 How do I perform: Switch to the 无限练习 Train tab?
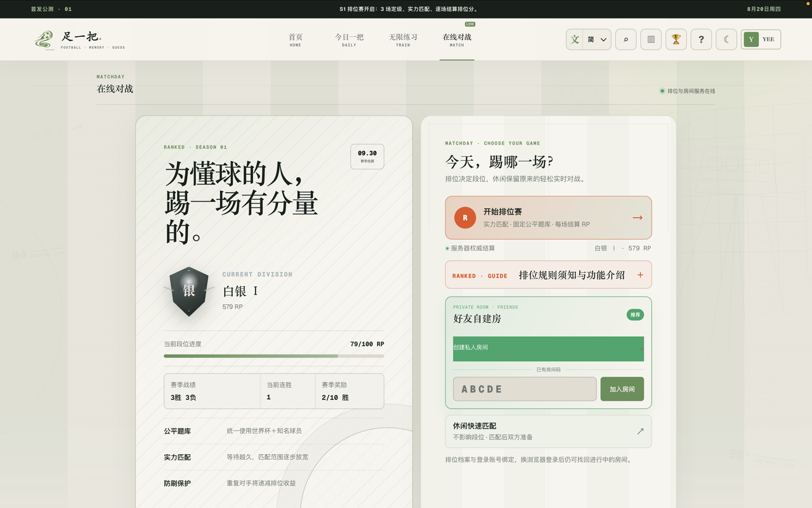coord(403,40)
